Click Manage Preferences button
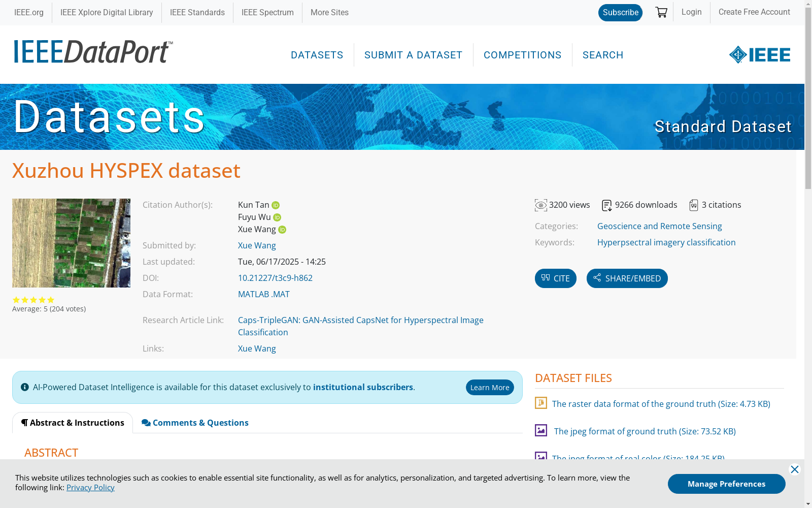The height and width of the screenshot is (508, 812). coord(727,484)
